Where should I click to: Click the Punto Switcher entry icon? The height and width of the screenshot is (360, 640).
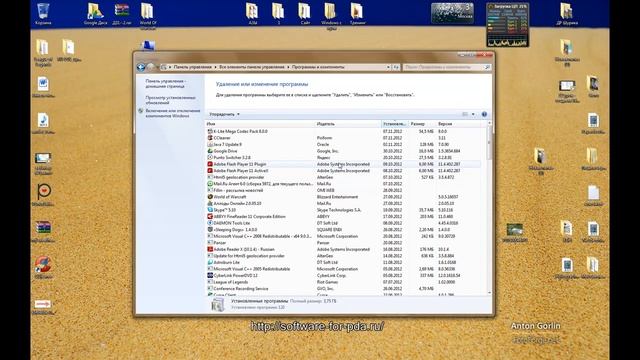coord(210,158)
